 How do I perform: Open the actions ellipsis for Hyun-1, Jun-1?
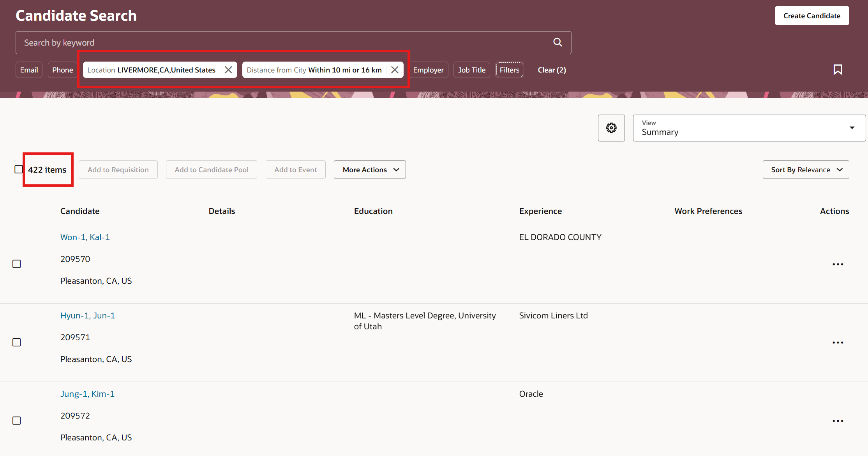coord(838,342)
